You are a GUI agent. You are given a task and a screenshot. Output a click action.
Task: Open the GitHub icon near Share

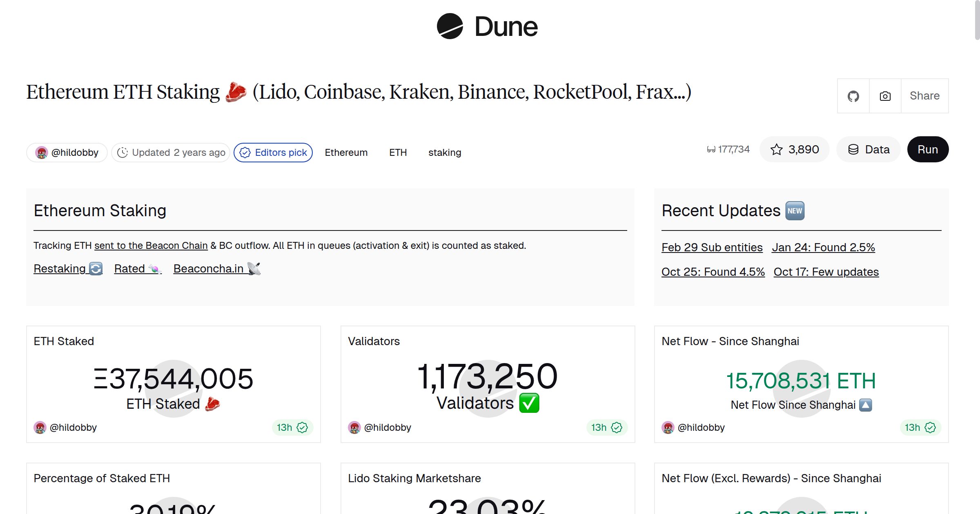click(x=853, y=95)
